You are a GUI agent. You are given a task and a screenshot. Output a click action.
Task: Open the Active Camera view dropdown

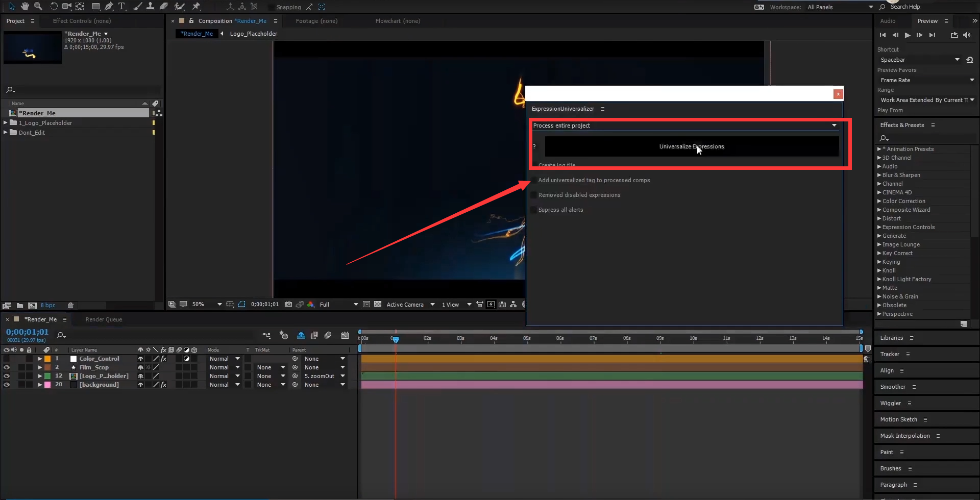(410, 305)
